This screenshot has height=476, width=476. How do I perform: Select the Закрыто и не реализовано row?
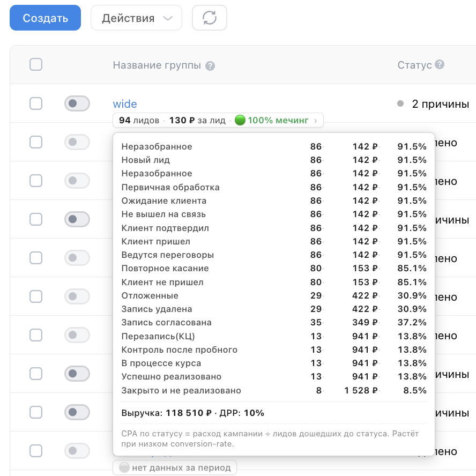click(x=274, y=390)
